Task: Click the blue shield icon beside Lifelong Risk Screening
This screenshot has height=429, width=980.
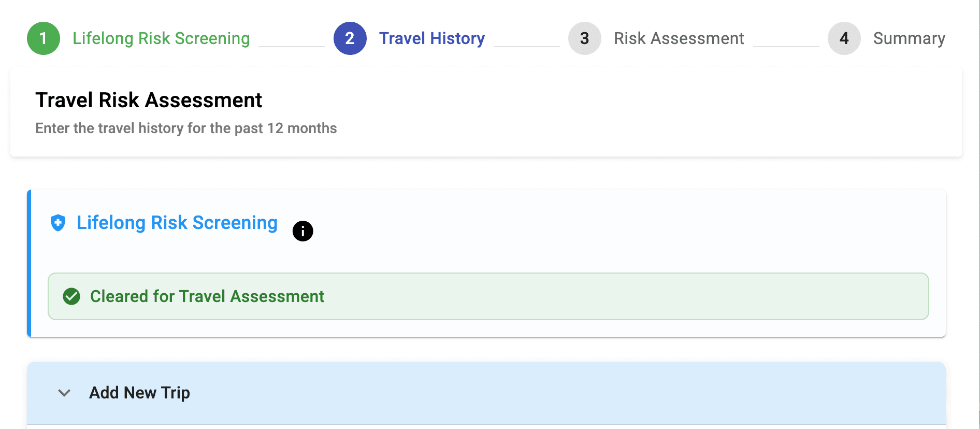Action: click(x=59, y=223)
